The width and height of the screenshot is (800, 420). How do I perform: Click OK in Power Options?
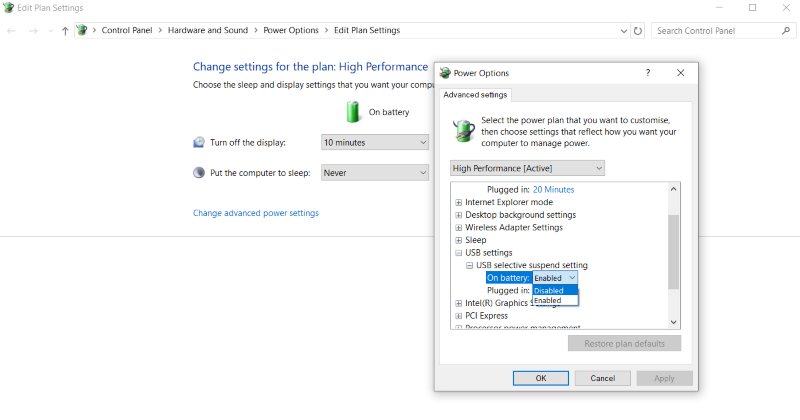pyautogui.click(x=541, y=378)
